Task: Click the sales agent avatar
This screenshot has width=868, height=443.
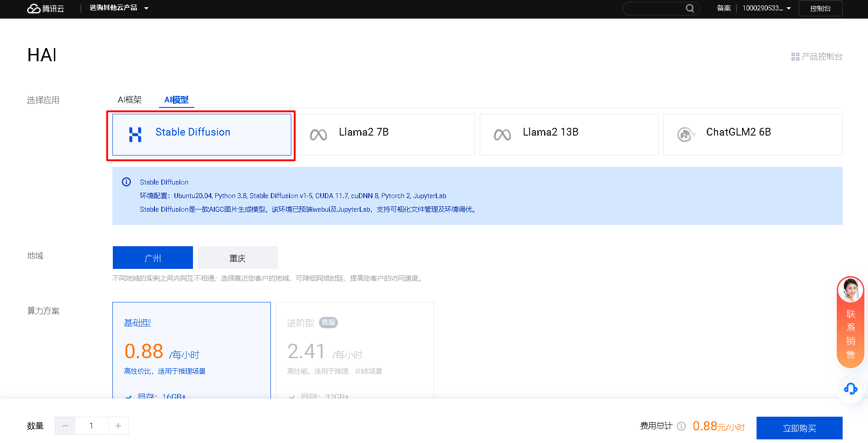Action: 850,290
